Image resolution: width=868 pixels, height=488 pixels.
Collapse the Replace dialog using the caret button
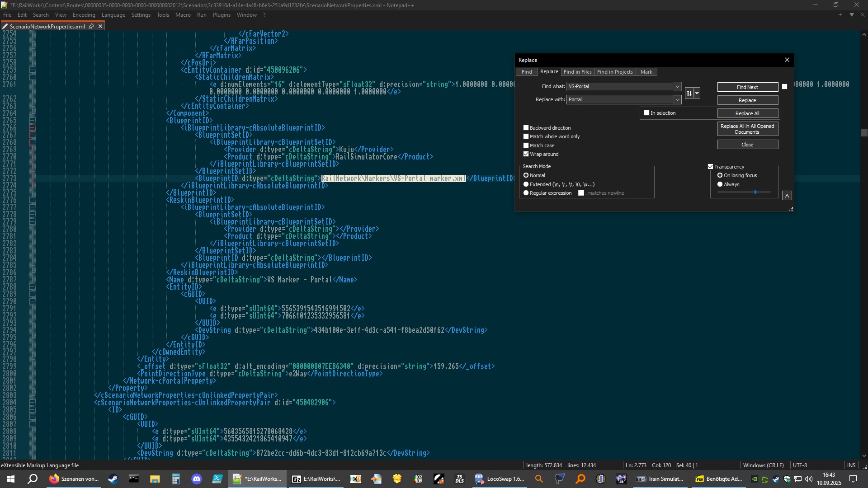[787, 196]
